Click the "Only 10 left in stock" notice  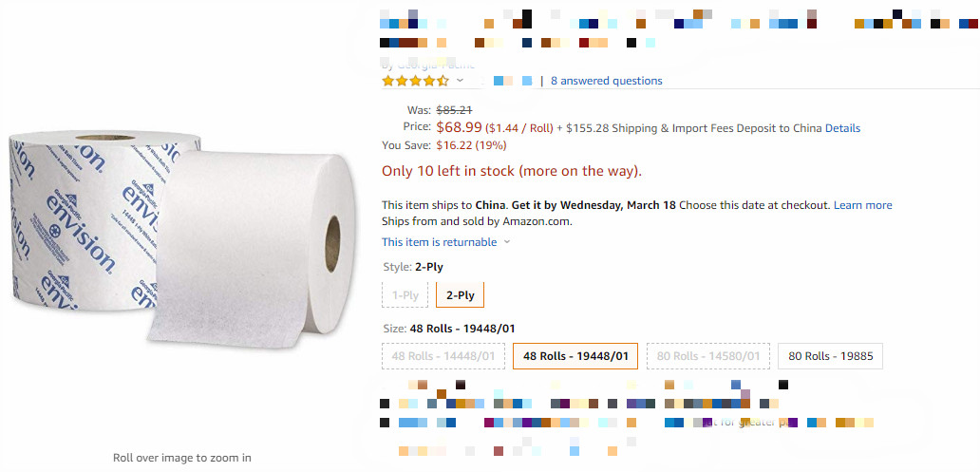(512, 172)
